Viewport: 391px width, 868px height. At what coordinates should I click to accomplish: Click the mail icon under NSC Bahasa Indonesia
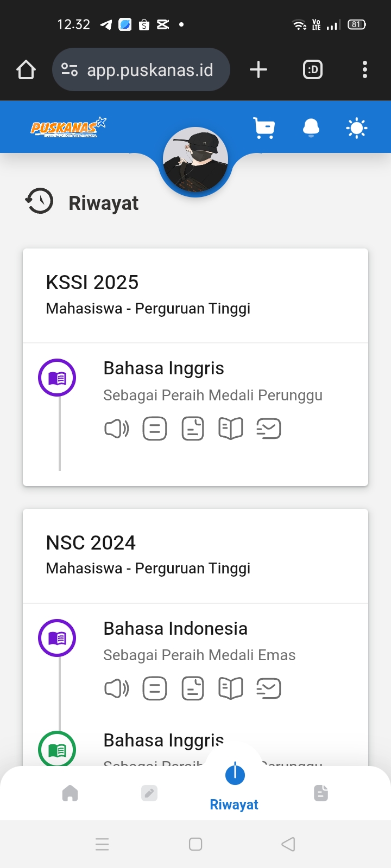coord(269,688)
